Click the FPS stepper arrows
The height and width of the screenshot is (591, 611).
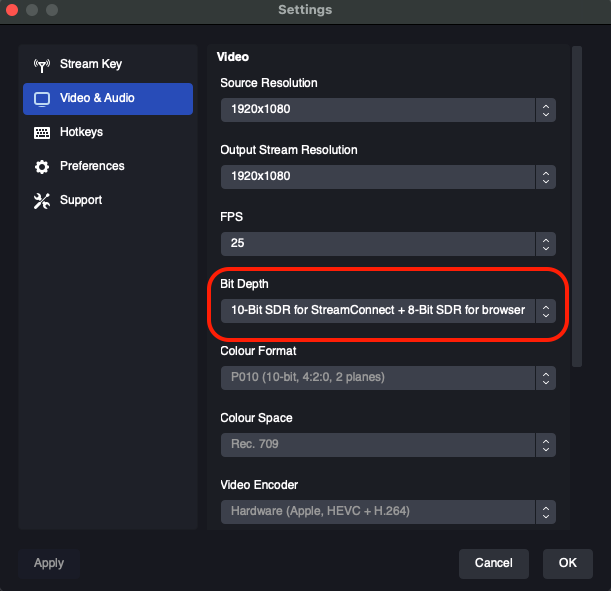(x=546, y=244)
